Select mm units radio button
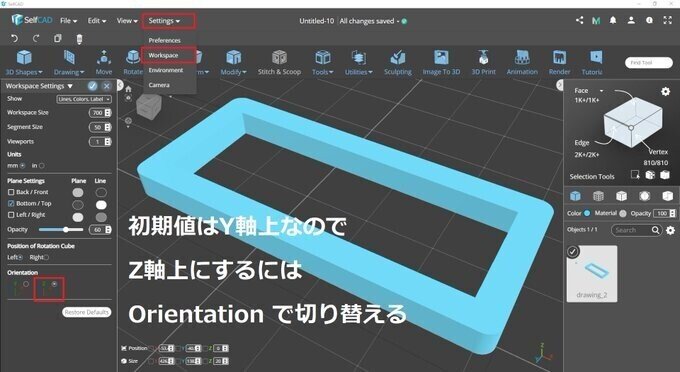The width and height of the screenshot is (680, 372). 23,166
